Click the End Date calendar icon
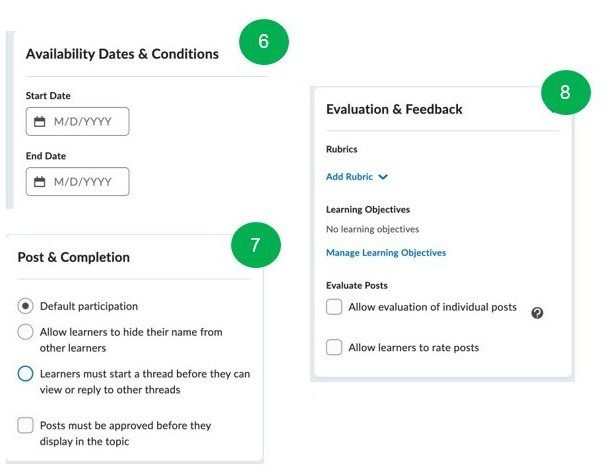This screenshot has height=473, width=608. [x=40, y=182]
